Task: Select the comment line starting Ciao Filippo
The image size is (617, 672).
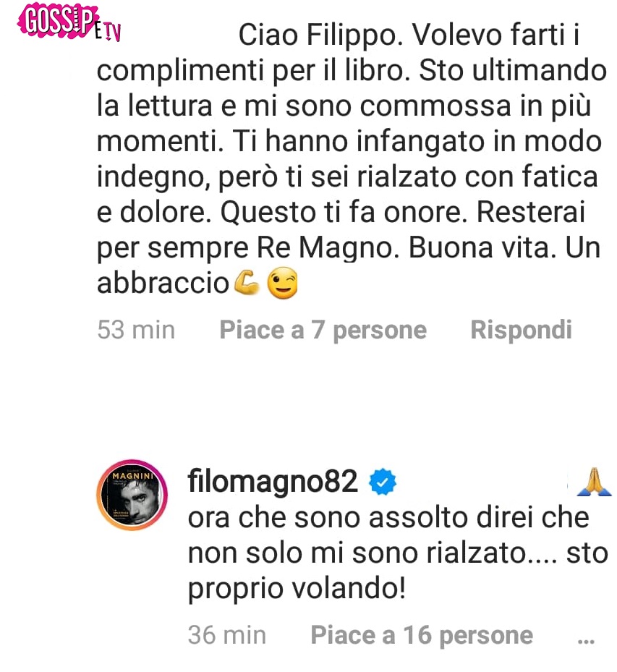Action: (x=409, y=35)
